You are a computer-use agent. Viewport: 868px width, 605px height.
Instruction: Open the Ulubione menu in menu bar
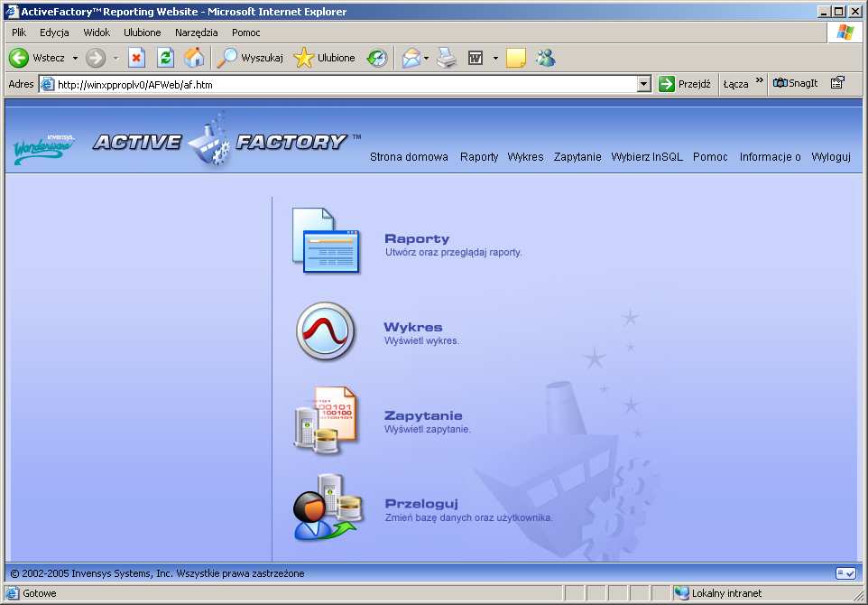point(143,33)
